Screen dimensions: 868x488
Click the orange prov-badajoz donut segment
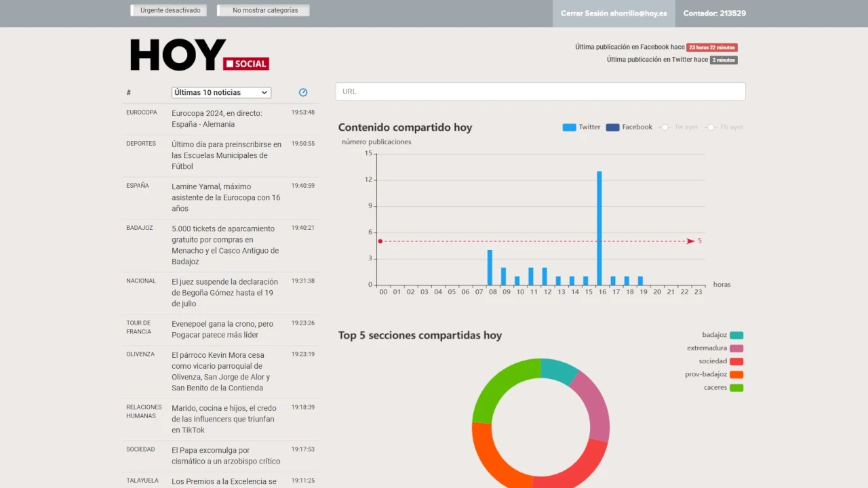(x=494, y=459)
